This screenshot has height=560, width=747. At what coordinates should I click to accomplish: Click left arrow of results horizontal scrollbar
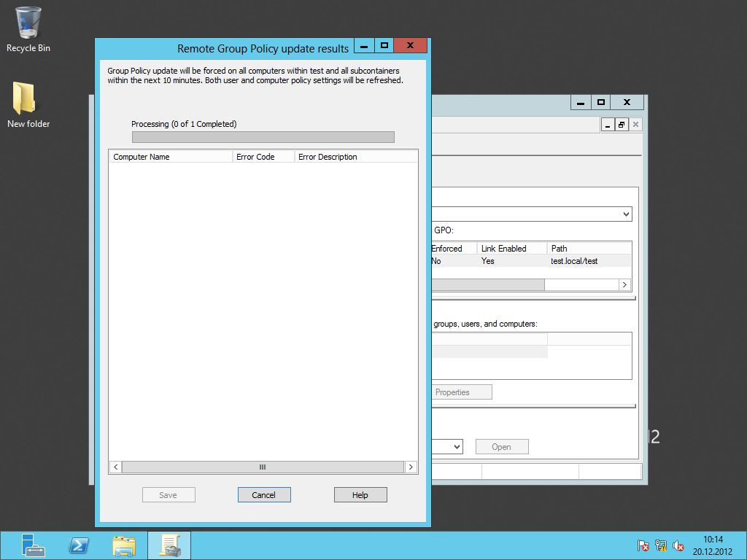coord(115,467)
